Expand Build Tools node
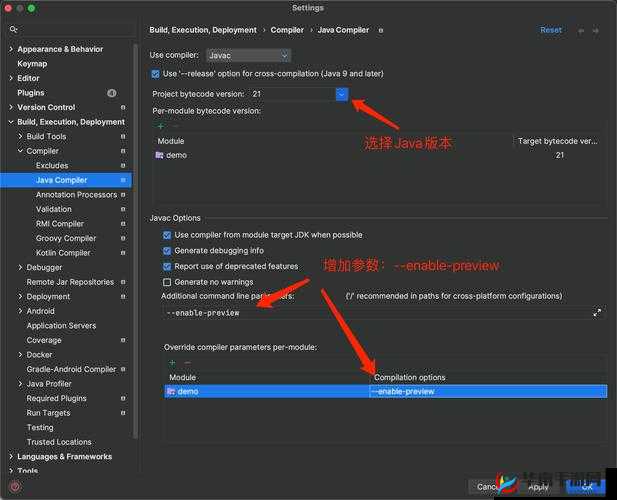617x500 pixels. tap(20, 137)
